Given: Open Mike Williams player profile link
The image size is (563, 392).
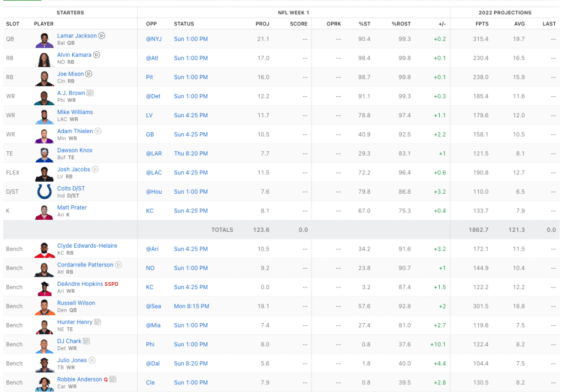Looking at the screenshot, I should 75,112.
